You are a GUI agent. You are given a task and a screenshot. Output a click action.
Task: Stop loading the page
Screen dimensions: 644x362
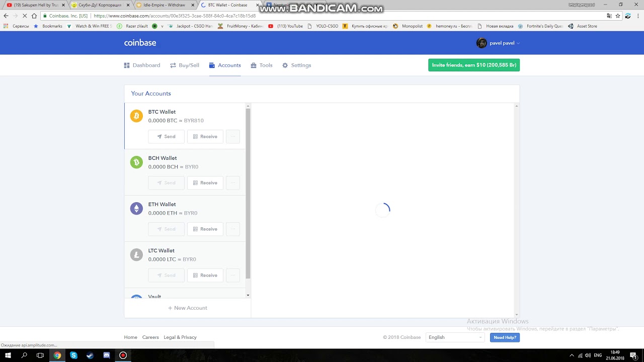[25, 16]
